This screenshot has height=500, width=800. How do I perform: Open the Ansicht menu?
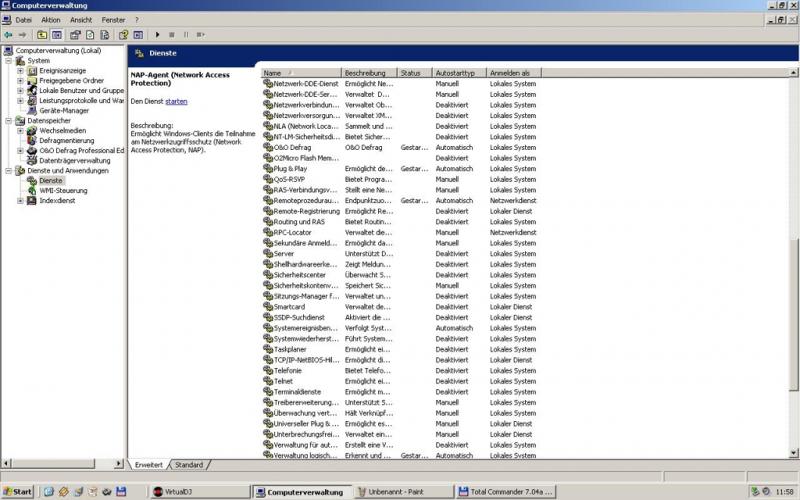click(x=81, y=20)
